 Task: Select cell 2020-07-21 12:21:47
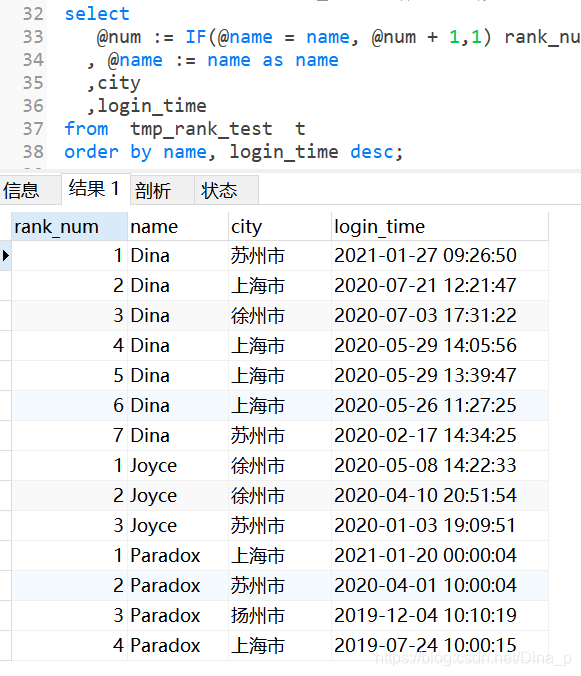pos(440,285)
